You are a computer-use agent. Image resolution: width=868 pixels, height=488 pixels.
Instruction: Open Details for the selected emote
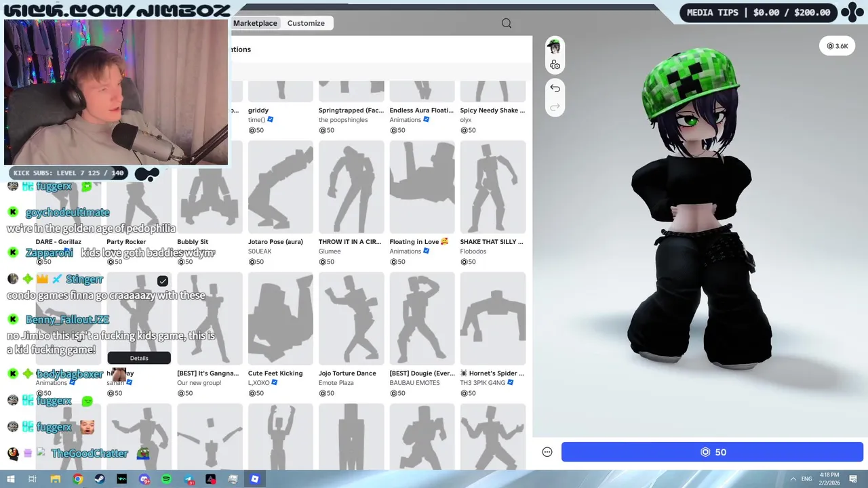coord(139,358)
